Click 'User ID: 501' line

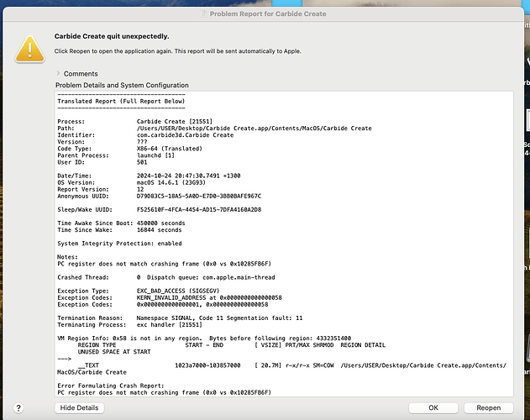click(x=102, y=162)
